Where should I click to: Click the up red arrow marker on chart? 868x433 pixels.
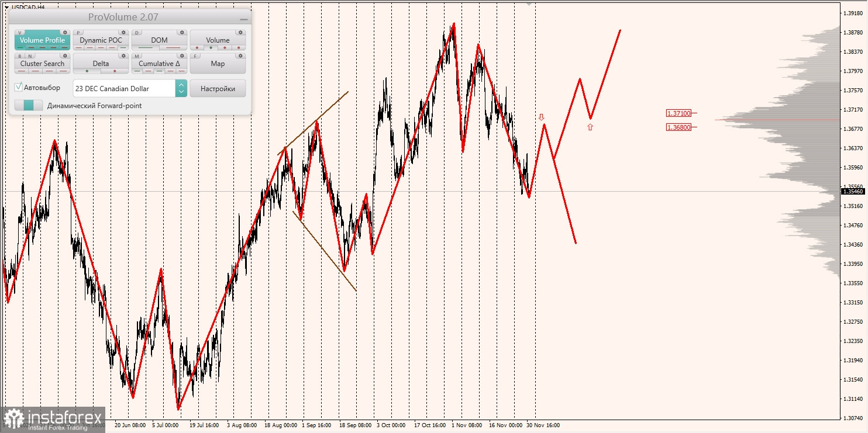(590, 127)
